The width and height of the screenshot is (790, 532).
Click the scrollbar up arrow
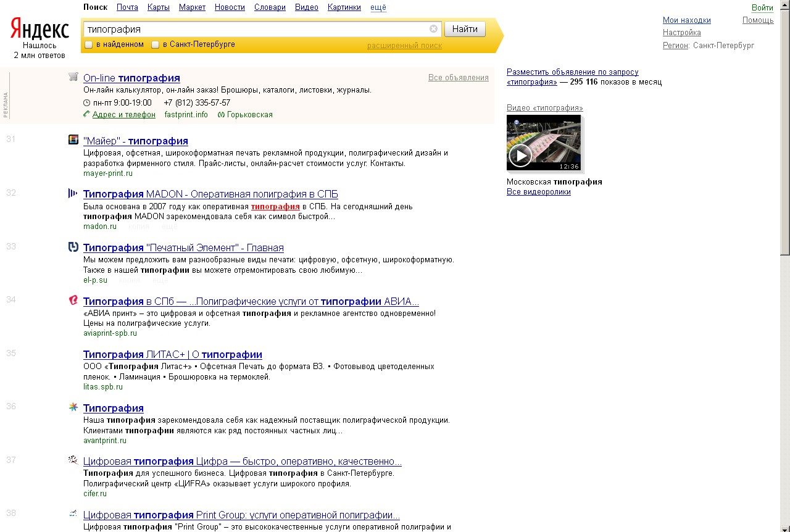pyautogui.click(x=785, y=6)
